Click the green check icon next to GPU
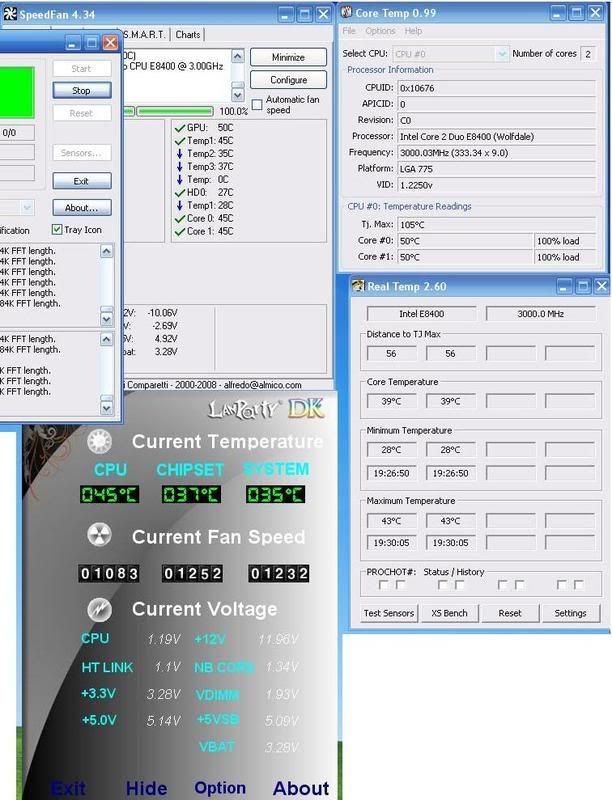 click(180, 128)
